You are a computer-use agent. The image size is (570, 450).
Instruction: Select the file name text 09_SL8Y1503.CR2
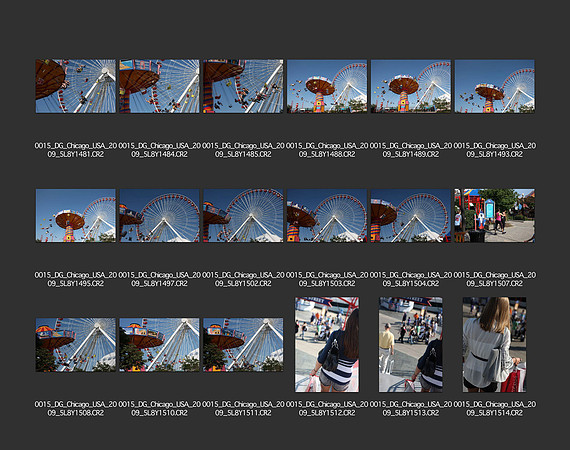pos(327,284)
